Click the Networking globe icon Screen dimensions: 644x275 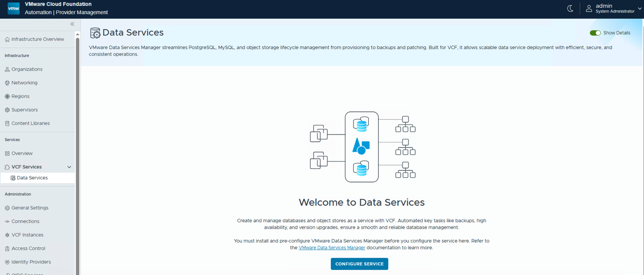[7, 83]
